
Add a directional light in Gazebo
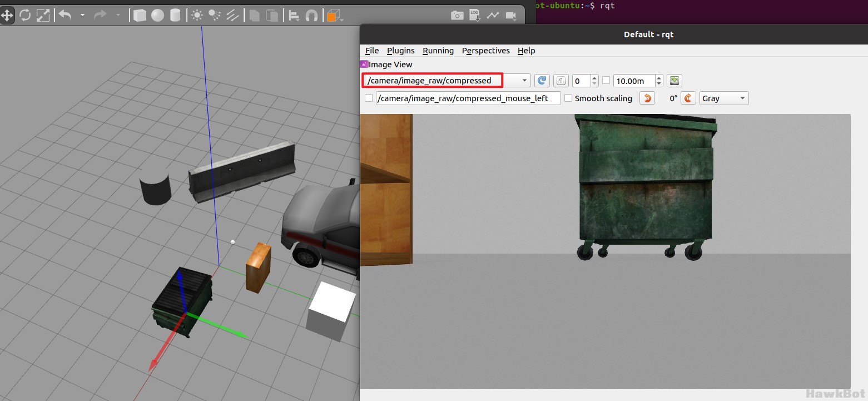click(232, 16)
